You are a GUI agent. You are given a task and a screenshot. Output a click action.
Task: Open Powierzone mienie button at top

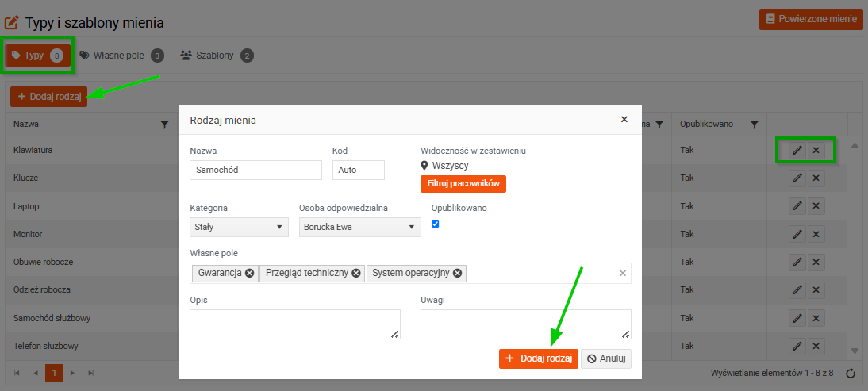pyautogui.click(x=811, y=19)
